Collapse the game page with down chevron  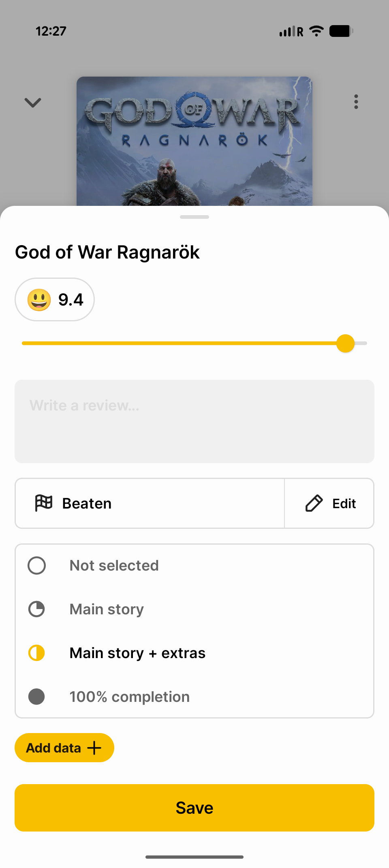33,103
